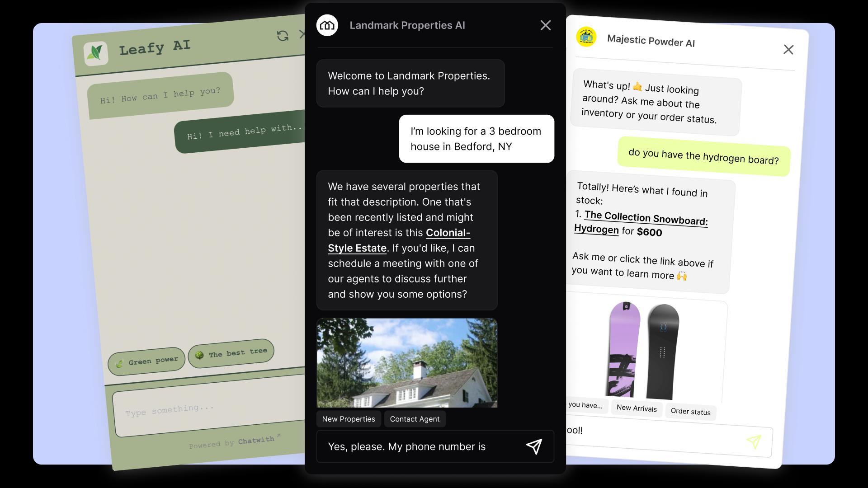
Task: Click the Colonial-Style Estate hyperlink
Action: [x=398, y=240]
